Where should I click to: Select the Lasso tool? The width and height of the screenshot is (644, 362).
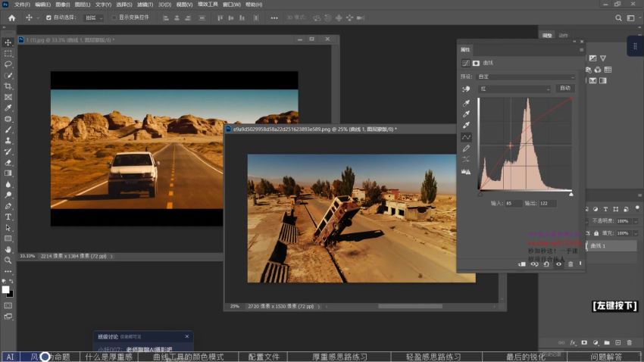coord(8,64)
